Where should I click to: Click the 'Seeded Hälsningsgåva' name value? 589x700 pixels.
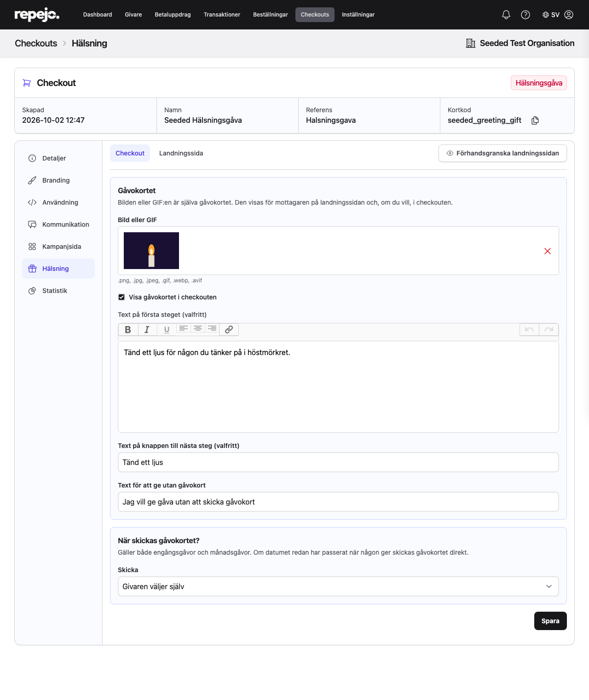click(203, 120)
